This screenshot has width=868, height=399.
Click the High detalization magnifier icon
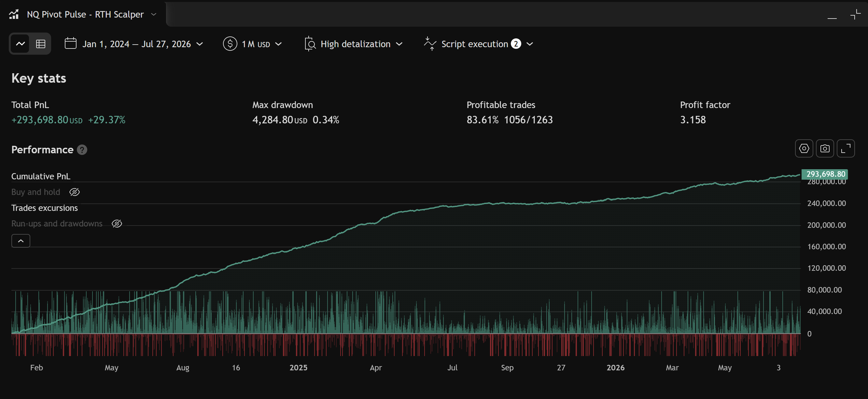point(310,44)
